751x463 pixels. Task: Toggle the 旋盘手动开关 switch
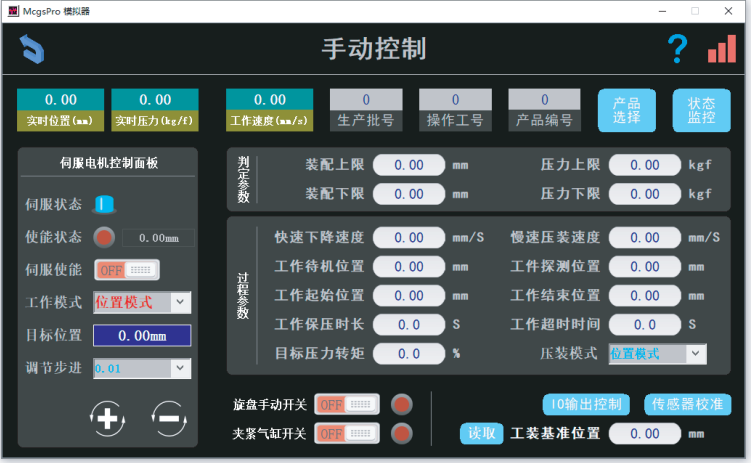(347, 404)
